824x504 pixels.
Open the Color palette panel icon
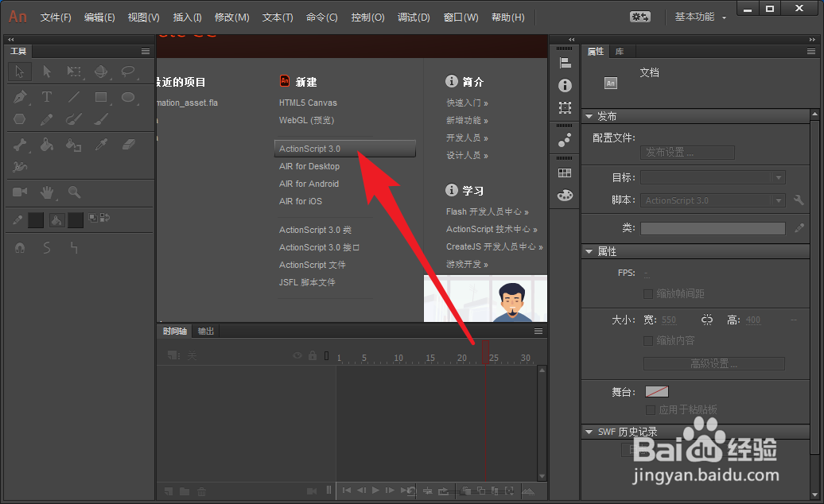(565, 196)
